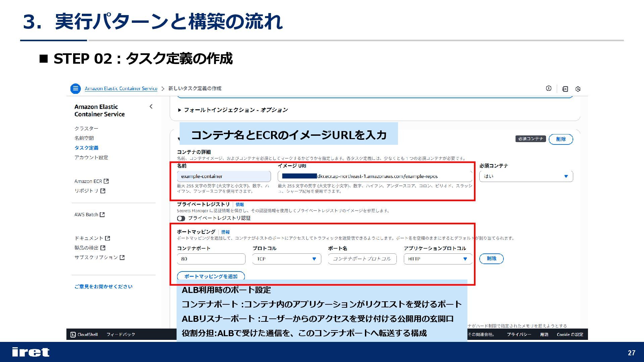This screenshot has width=644, height=362.
Task: Open the プロトコル dropdown showing TCP
Action: 287,259
